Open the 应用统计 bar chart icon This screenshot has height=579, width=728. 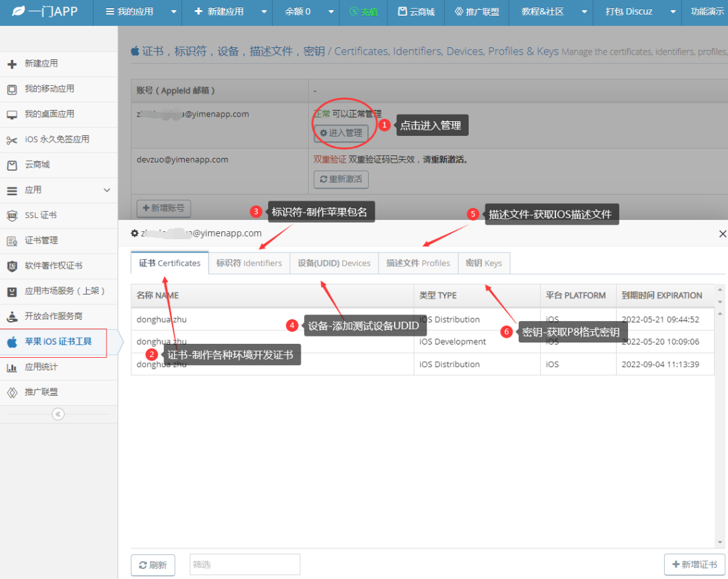click(12, 367)
